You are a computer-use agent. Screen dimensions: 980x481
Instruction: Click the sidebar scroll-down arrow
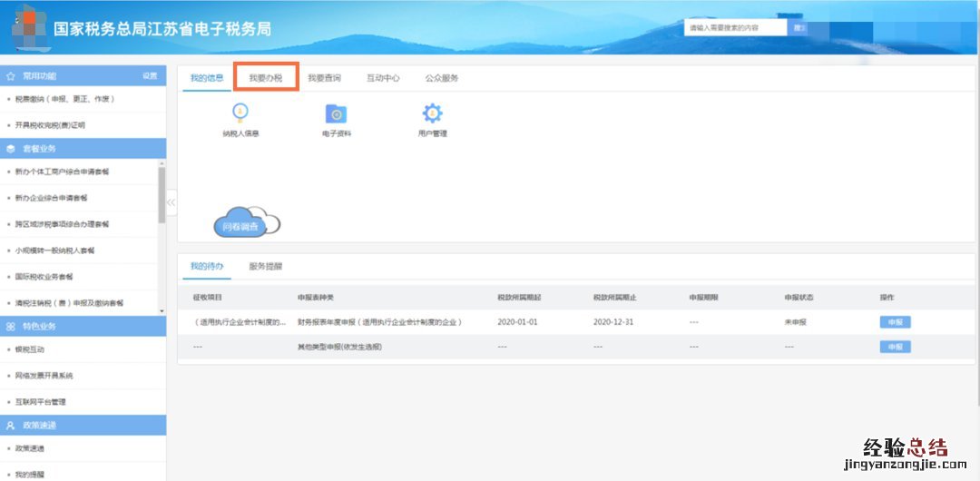[x=162, y=310]
